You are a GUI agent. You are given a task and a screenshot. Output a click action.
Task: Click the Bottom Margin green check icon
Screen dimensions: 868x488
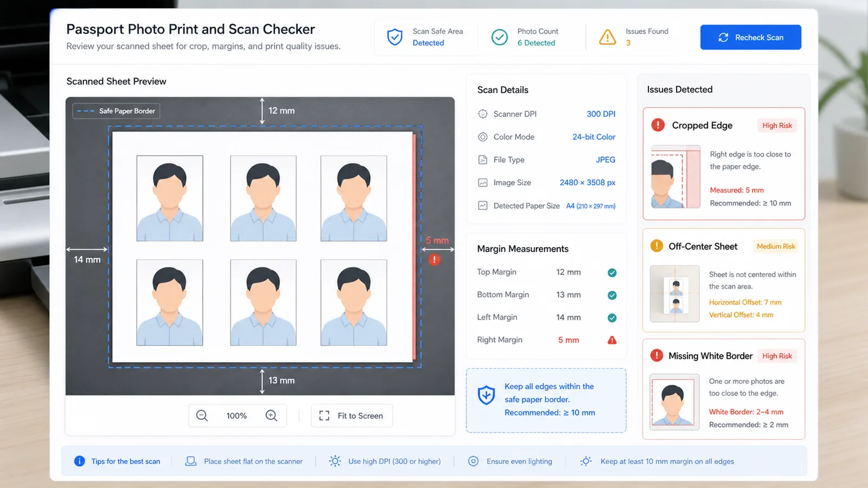(x=612, y=296)
